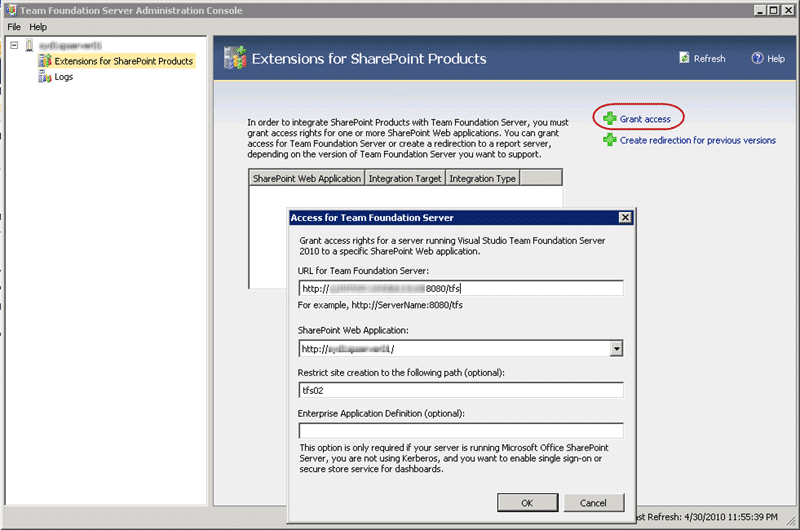Click the resize grip at window corner
The image size is (800, 530).
[x=791, y=520]
